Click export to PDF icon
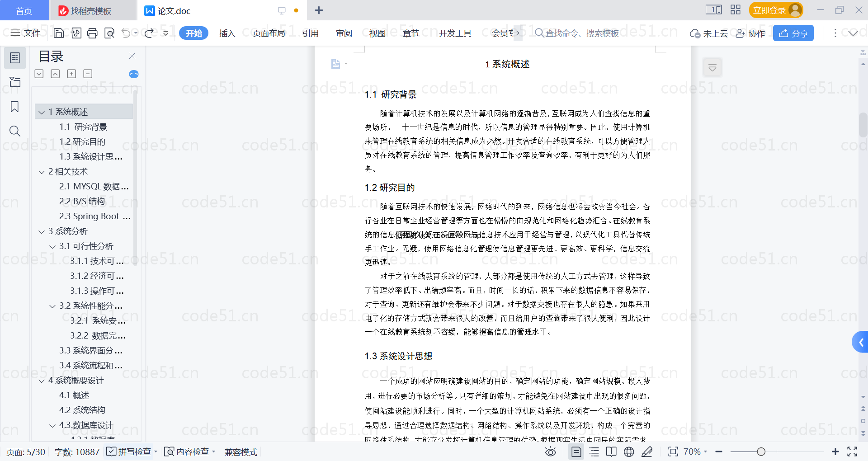Image resolution: width=868 pixels, height=461 pixels. click(x=76, y=33)
